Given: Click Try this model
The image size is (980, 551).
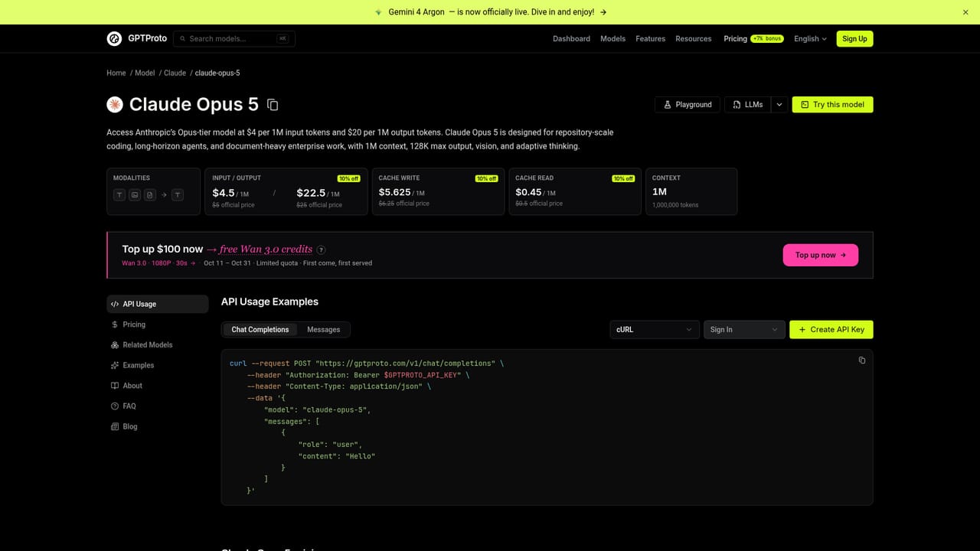Looking at the screenshot, I should point(832,105).
